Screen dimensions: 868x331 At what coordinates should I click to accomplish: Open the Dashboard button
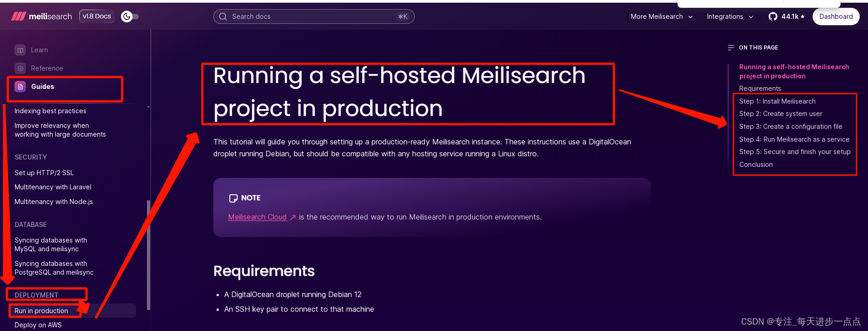[835, 16]
